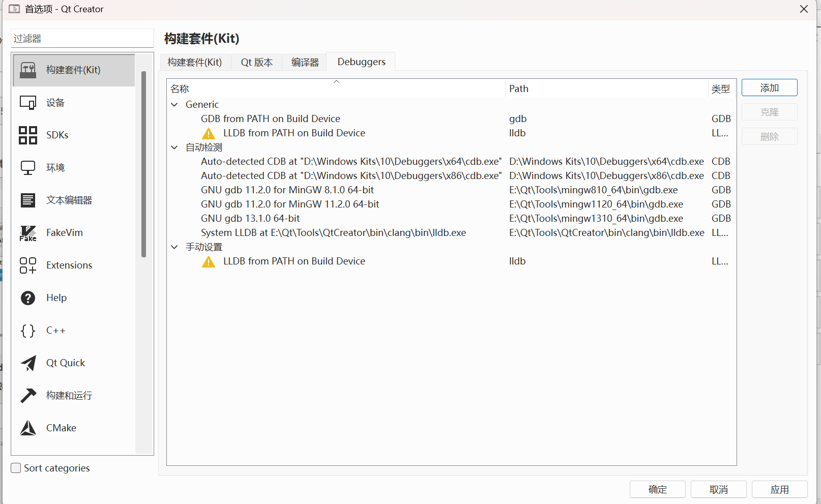
Task: Click path E:\Qt\Tools\mingw1120_64\bin\gdb.exe
Action: click(596, 204)
